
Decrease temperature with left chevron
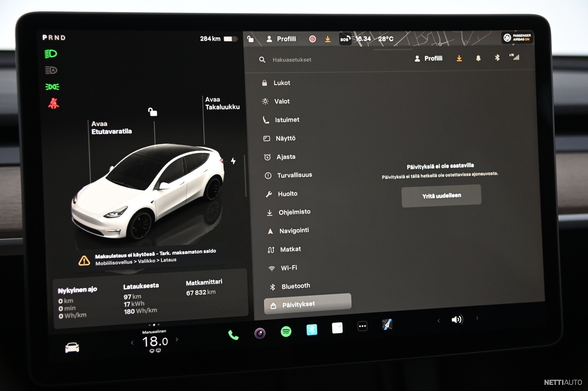click(132, 342)
